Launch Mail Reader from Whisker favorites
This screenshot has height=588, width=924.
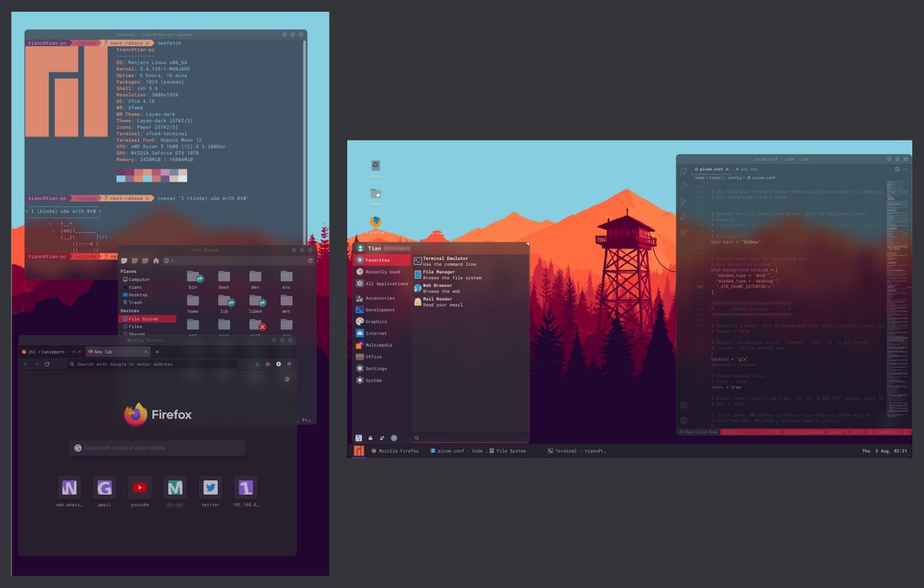tap(470, 302)
